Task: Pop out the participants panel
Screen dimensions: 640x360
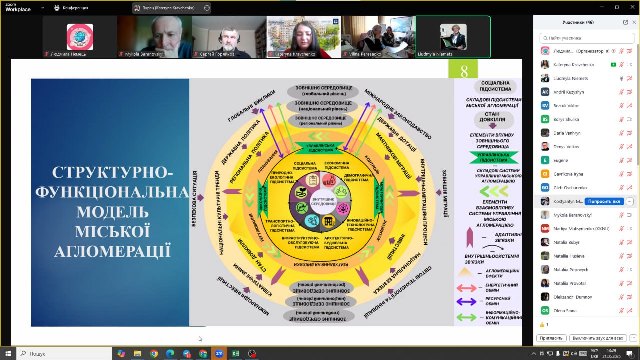Action: click(x=625, y=22)
